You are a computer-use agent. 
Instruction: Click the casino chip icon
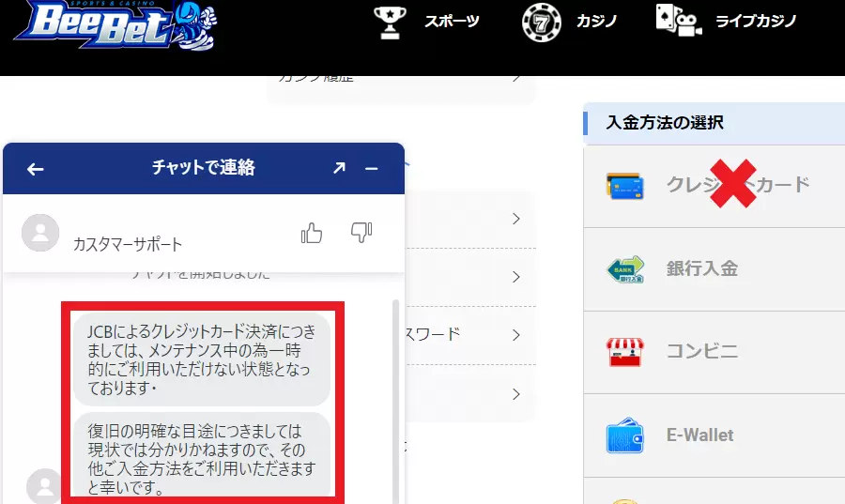pos(542,23)
